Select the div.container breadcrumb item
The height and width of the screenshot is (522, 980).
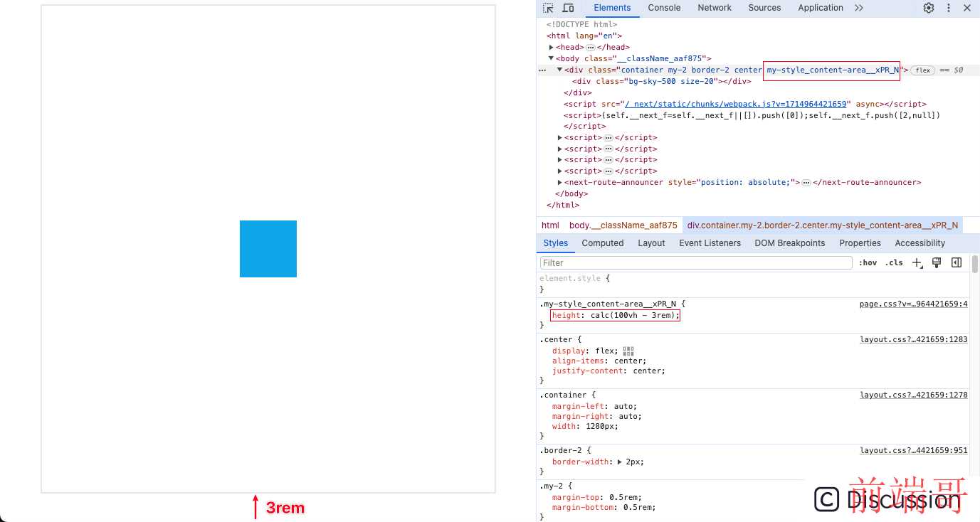pyautogui.click(x=823, y=225)
